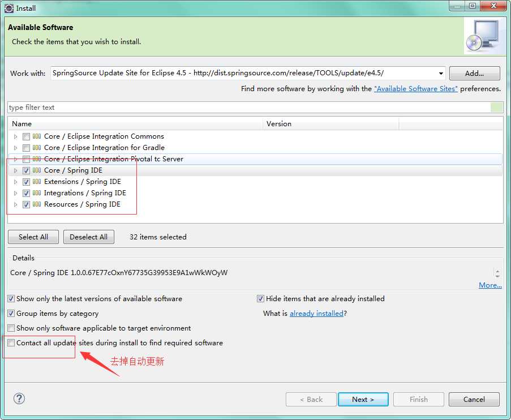Click the category icon beside Resources / Spring IDE
Viewport: 511px width, 420px height.
point(37,204)
